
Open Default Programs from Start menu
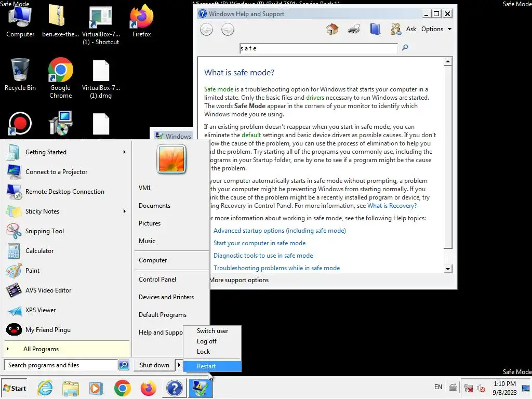pos(163,314)
